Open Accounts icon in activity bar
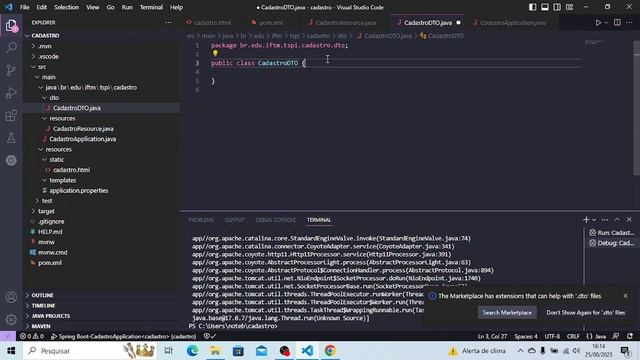 click(x=11, y=297)
